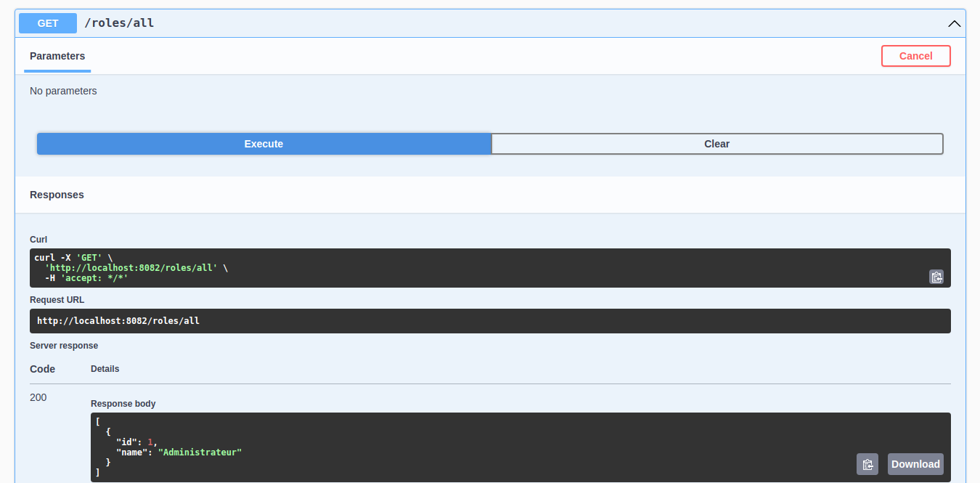Image resolution: width=980 pixels, height=483 pixels.
Task: Click the Responses section header
Action: (x=57, y=195)
